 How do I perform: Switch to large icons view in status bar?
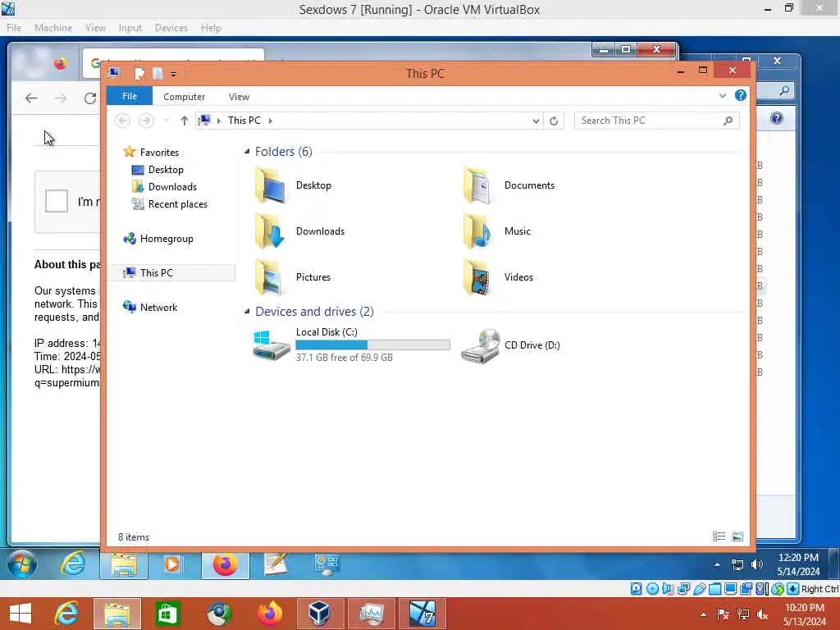pos(737,536)
